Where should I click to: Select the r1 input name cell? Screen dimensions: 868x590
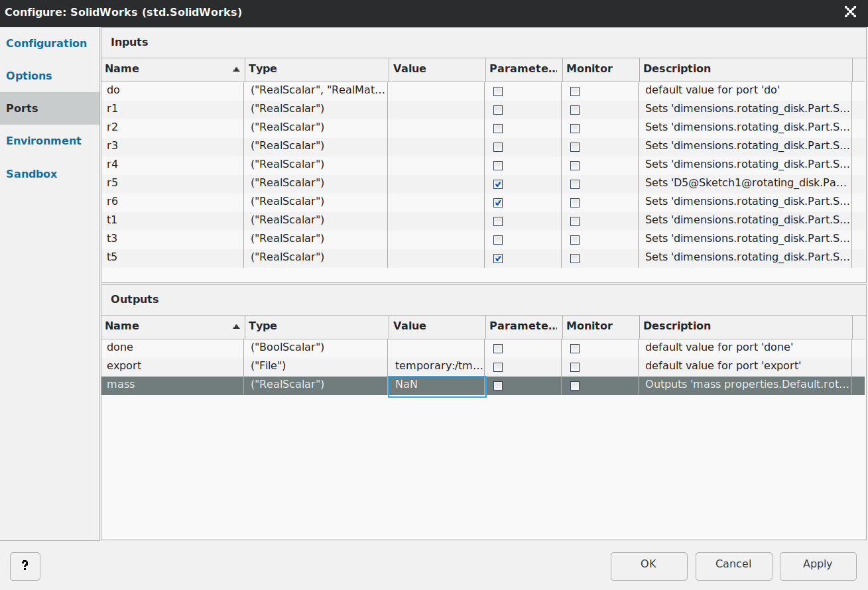point(172,109)
